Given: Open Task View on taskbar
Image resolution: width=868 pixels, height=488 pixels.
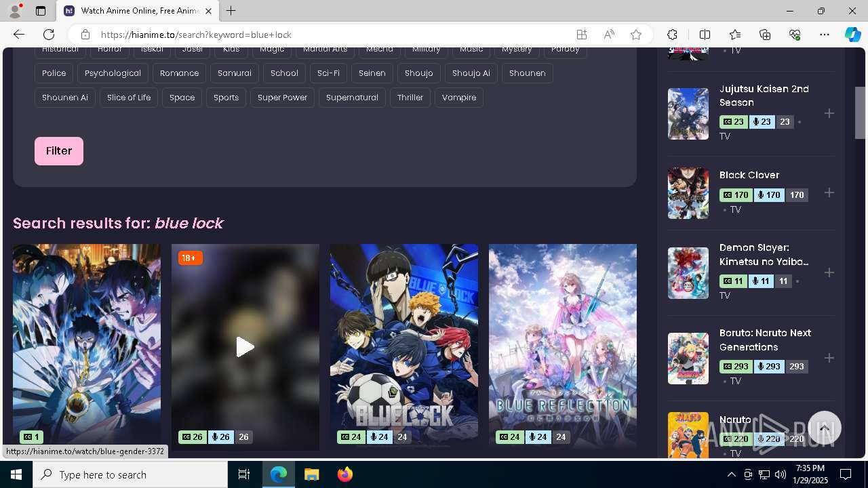Looking at the screenshot, I should (x=244, y=474).
